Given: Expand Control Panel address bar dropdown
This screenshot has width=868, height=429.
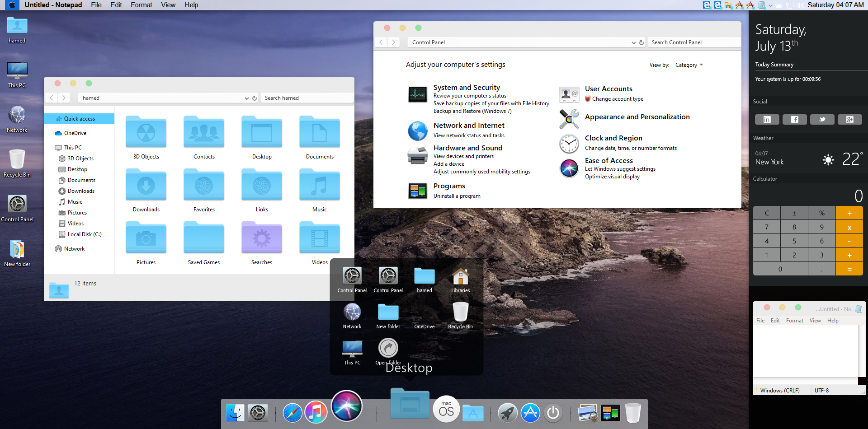Looking at the screenshot, I should coord(633,42).
